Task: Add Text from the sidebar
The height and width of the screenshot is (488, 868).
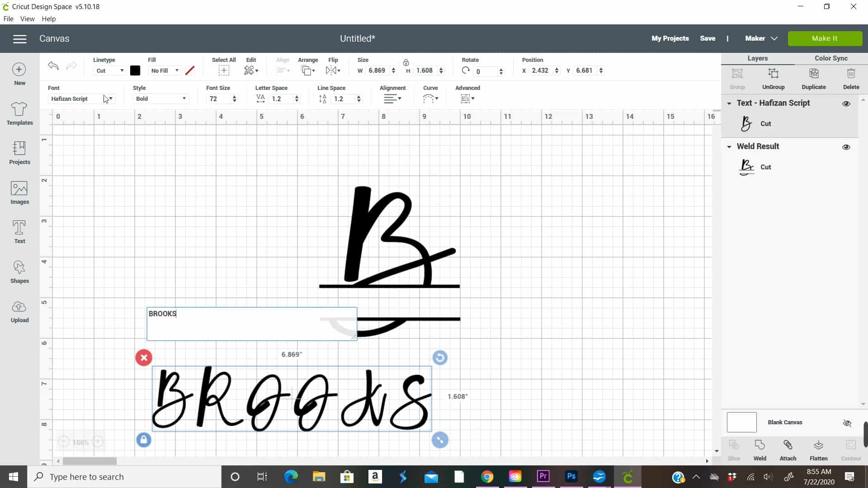Action: coord(19,232)
